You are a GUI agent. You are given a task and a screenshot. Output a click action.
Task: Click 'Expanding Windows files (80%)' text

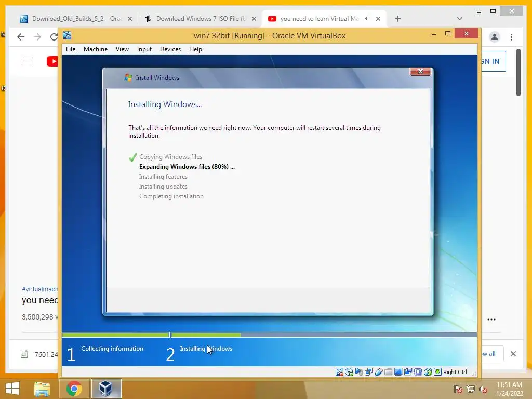click(x=187, y=167)
